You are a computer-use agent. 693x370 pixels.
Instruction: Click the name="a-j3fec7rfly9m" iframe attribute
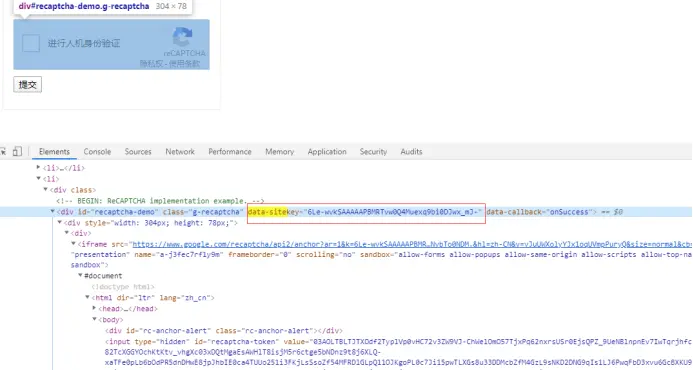179,255
